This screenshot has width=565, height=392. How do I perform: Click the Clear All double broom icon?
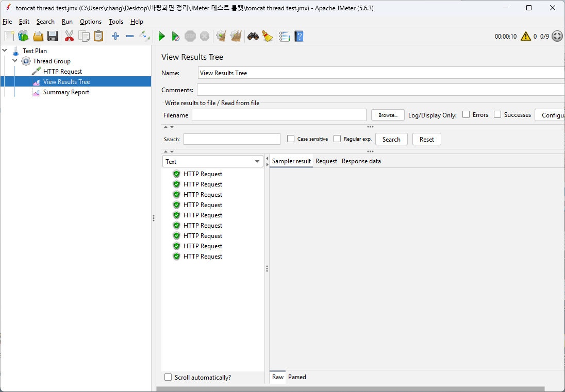236,36
